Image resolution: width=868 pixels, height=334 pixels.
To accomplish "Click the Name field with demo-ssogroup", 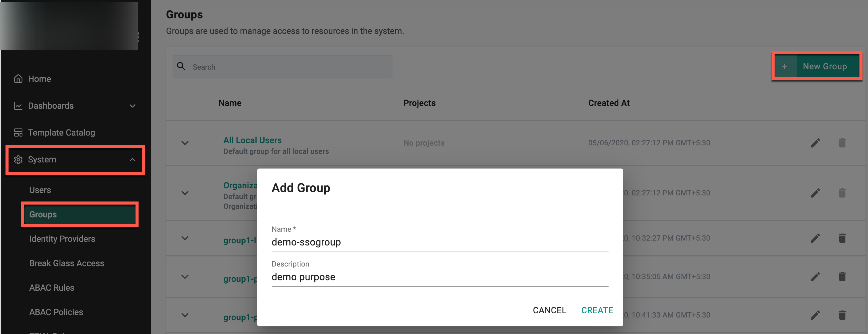I will pyautogui.click(x=440, y=242).
